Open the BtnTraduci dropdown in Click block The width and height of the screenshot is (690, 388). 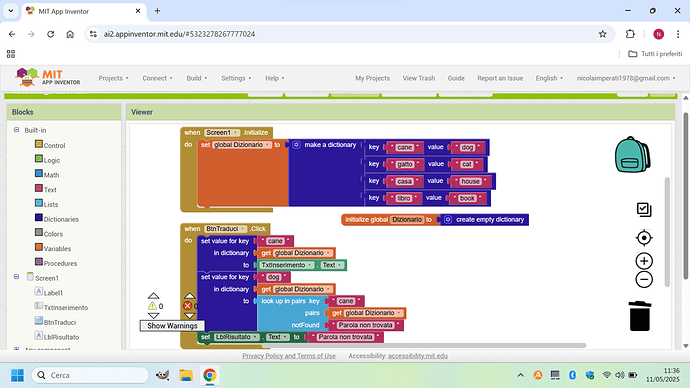[x=225, y=229]
